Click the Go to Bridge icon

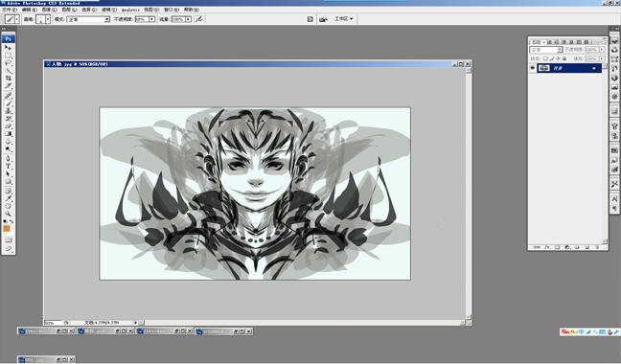323,19
